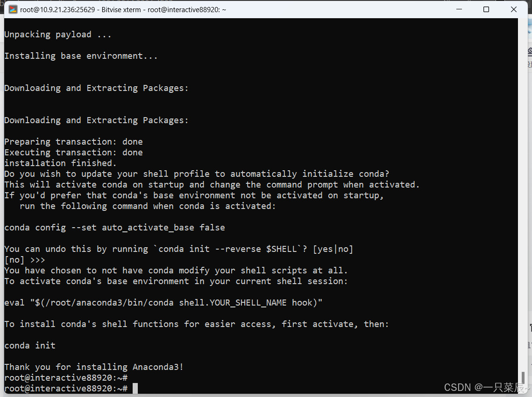532x397 pixels.
Task: Minimize the Bitvise xterm window
Action: (x=459, y=9)
